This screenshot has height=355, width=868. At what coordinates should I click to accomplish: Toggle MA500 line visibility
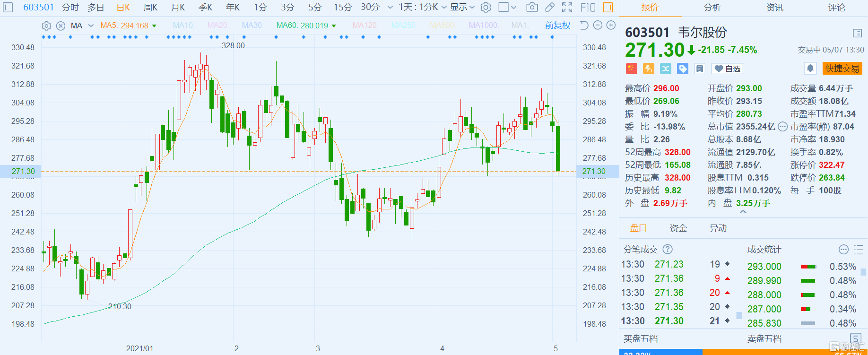[442, 26]
